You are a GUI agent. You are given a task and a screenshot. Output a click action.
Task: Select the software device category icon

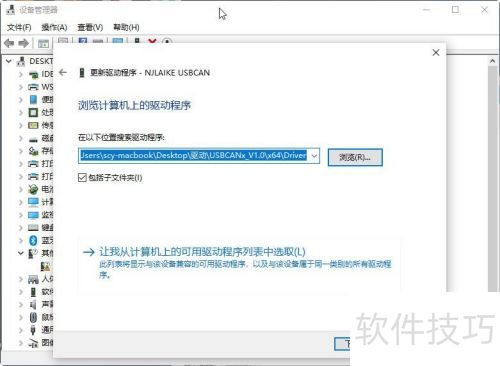[33, 292]
